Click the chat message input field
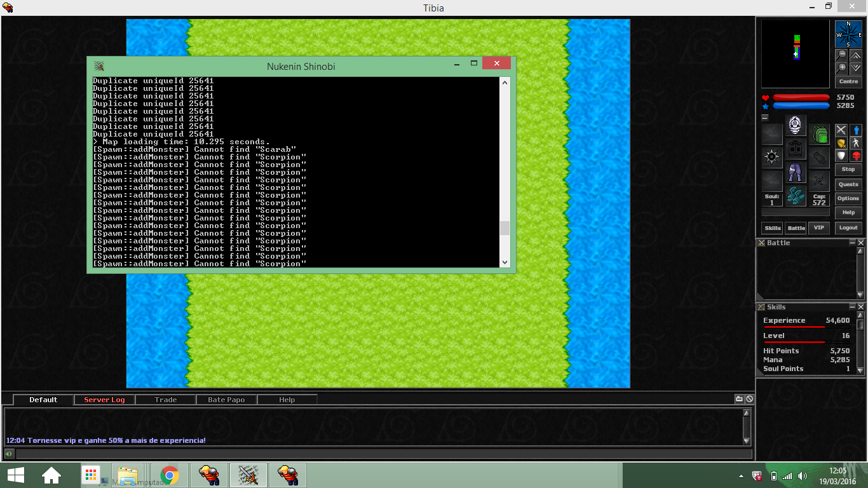 point(384,454)
